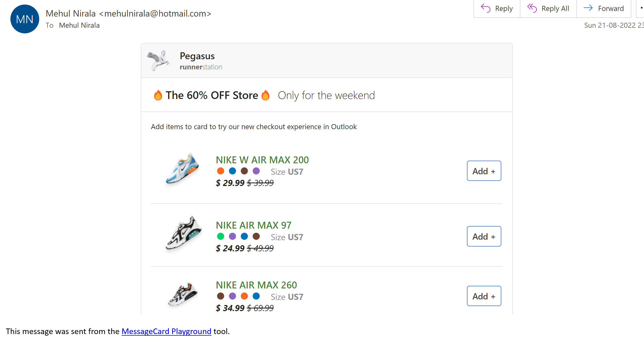The image size is (644, 349).
Task: Choose purple color for Air Max 200
Action: click(256, 171)
